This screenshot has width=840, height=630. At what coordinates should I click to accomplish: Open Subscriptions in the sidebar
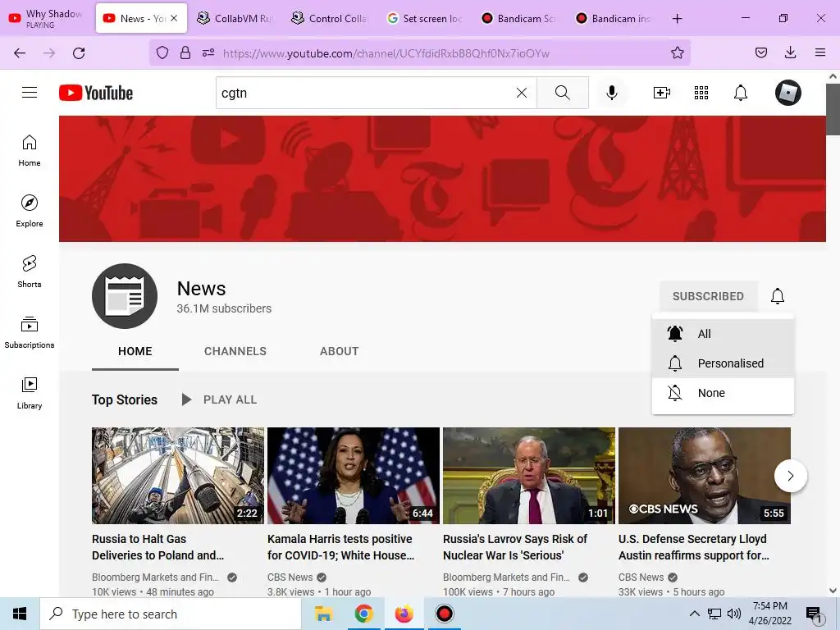[30, 332]
